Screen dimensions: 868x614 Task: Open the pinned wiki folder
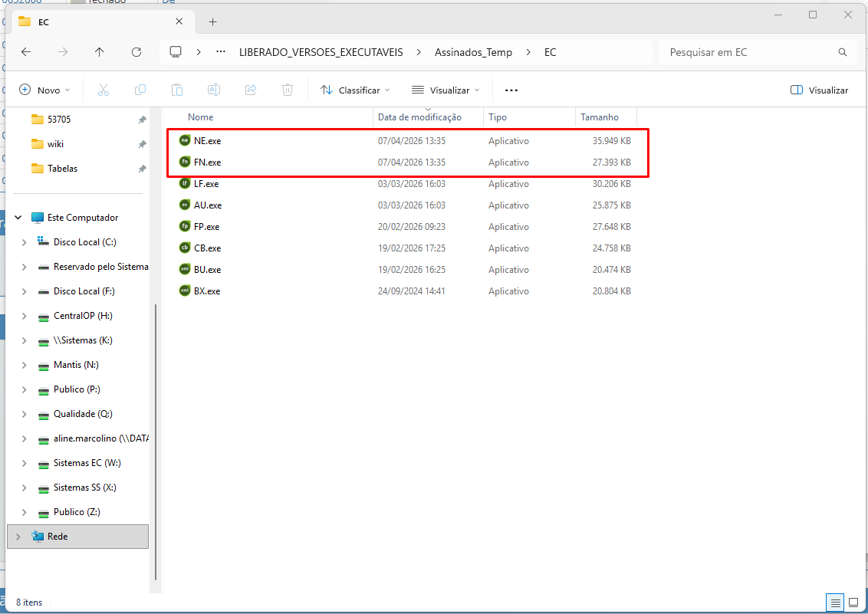click(55, 144)
